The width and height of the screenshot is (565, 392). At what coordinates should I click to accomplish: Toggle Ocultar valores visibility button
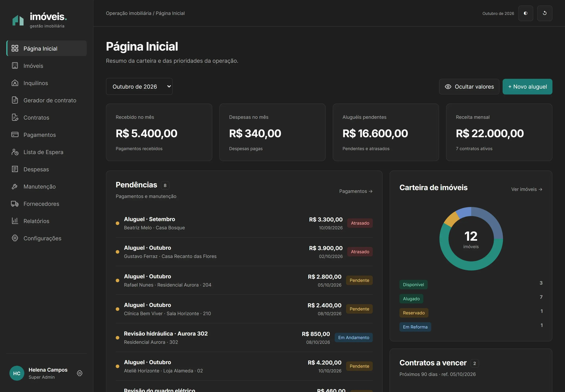[x=469, y=86]
